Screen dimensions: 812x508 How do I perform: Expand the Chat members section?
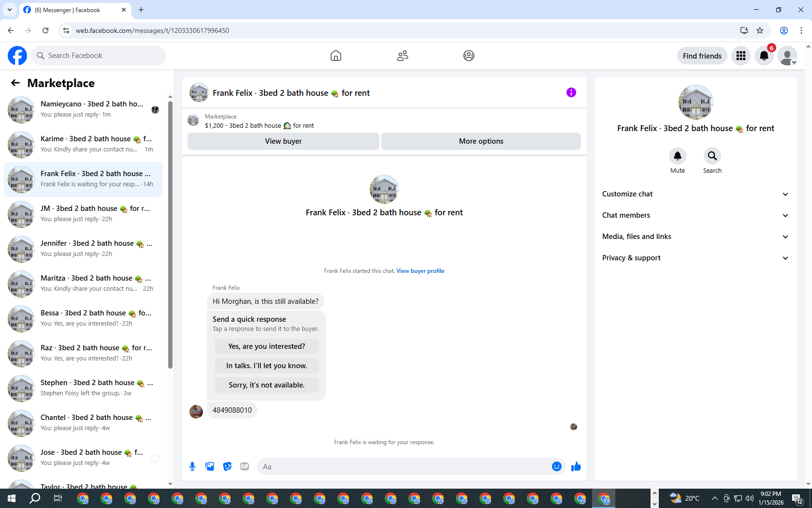[x=696, y=215]
